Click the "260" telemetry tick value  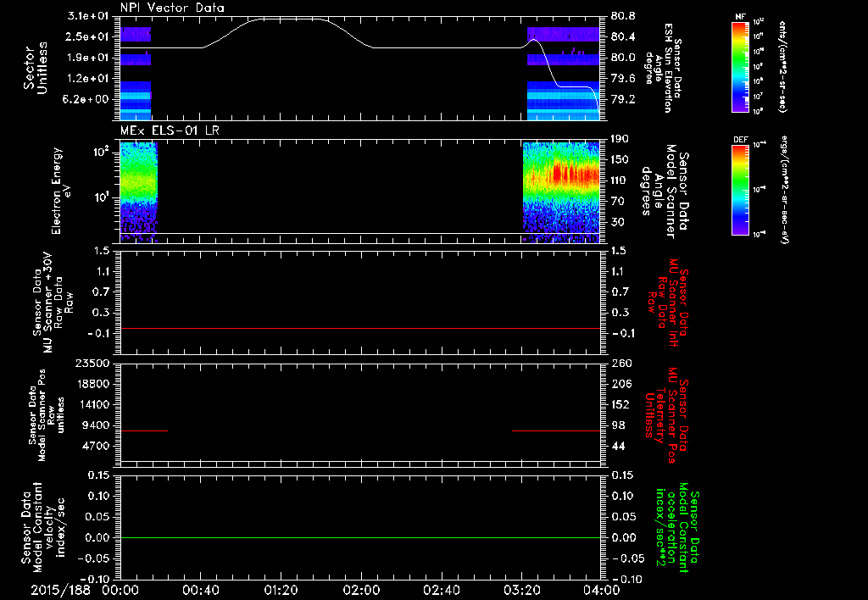coord(622,364)
